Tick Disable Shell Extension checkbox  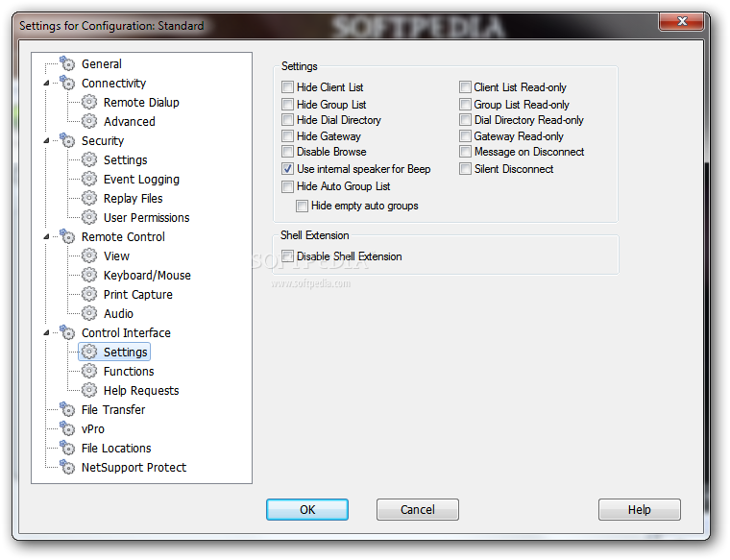pyautogui.click(x=288, y=256)
